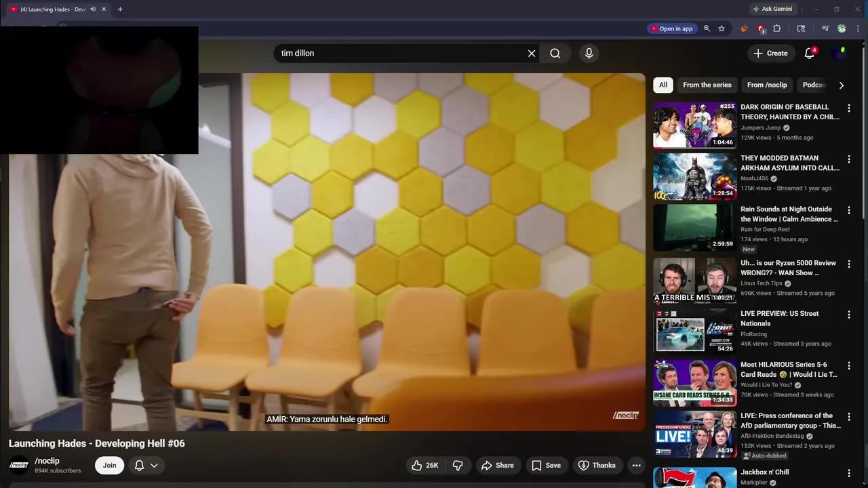Screen dimensions: 868x488
Task: Open WAN Show Ryzen 5000 thumbnail
Action: (x=694, y=281)
